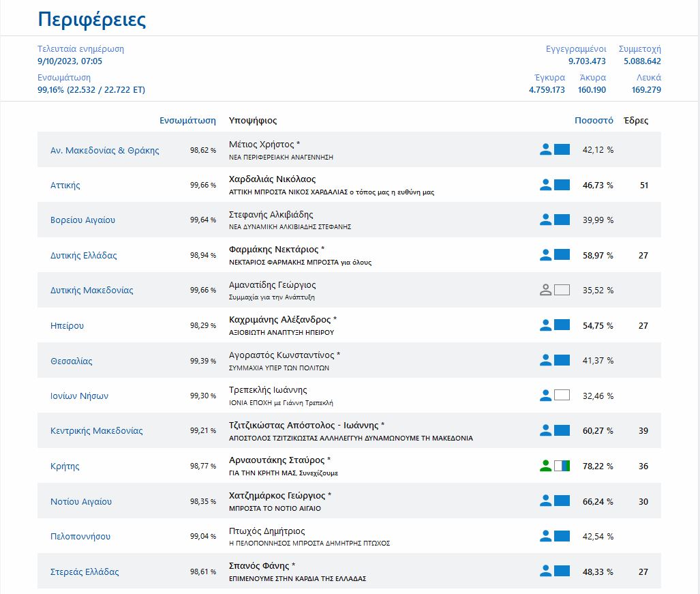This screenshot has height=594, width=700.
Task: Go to the Δυτικής Ελλάδας region results
Action: [x=84, y=255]
